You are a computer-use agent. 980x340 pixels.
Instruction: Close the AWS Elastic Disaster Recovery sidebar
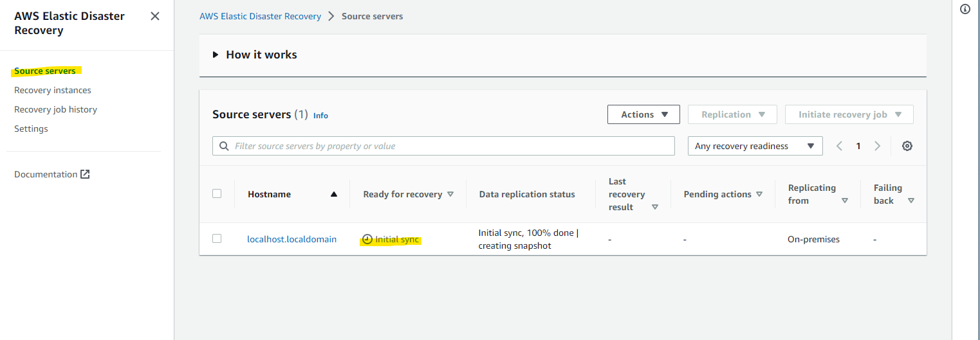point(155,16)
